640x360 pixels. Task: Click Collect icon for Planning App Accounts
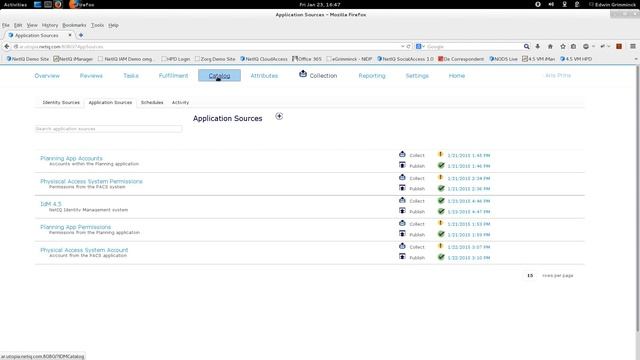click(402, 154)
